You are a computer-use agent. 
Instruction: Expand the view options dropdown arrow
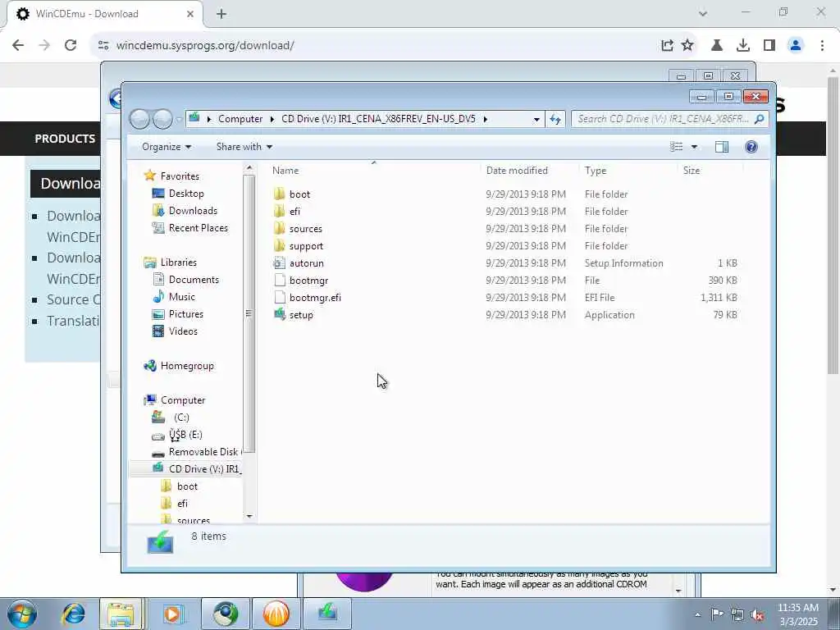(694, 147)
